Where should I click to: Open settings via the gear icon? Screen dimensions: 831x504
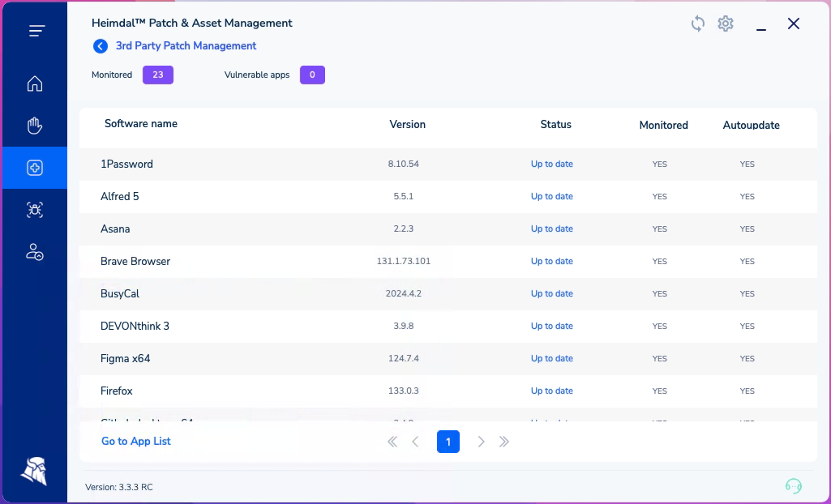click(726, 23)
